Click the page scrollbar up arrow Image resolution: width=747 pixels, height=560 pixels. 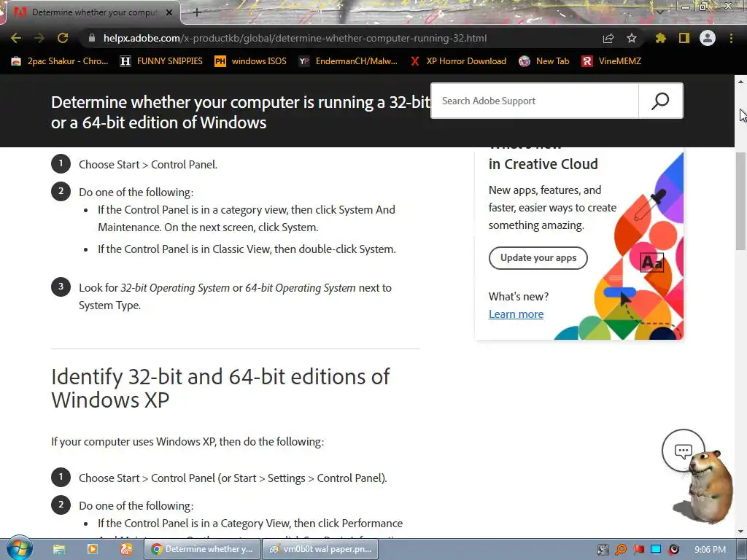click(x=741, y=82)
